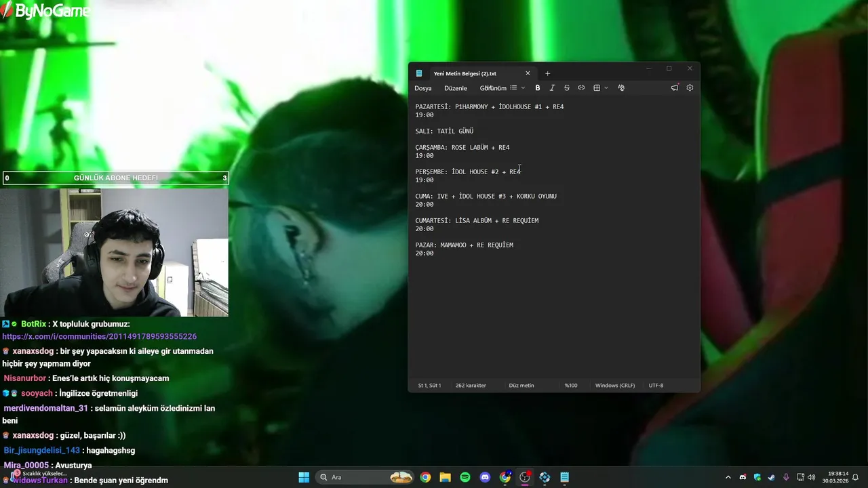Open the Notepad icon on the taskbar
The height and width of the screenshot is (488, 868).
point(564,477)
